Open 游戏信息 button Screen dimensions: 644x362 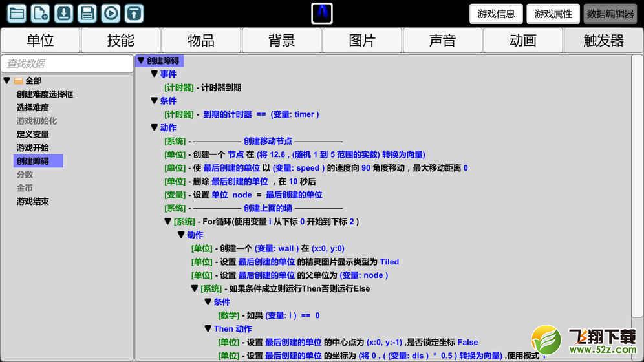[x=496, y=14]
